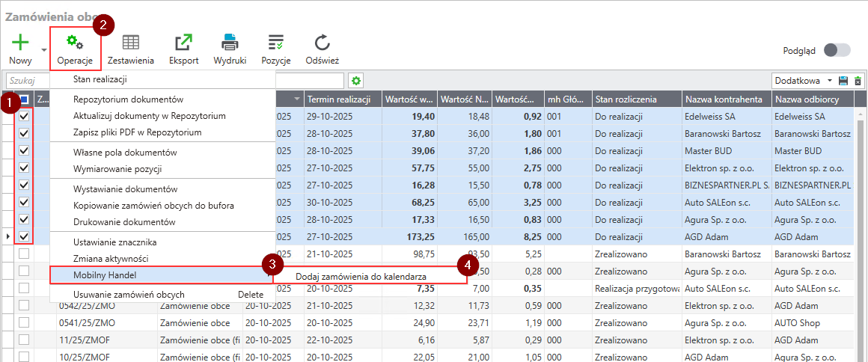
Task: Open the Dodatkowa view dropdown
Action: point(804,80)
